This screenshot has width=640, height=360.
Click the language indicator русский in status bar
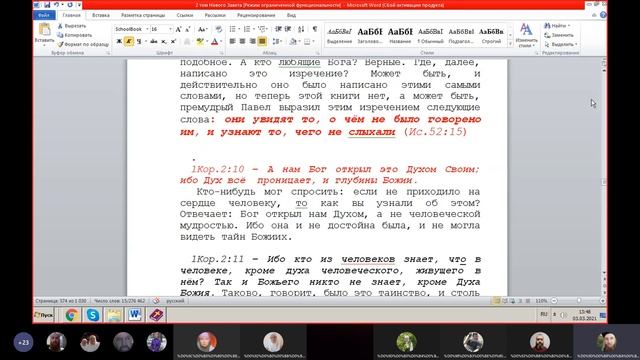[x=175, y=301]
